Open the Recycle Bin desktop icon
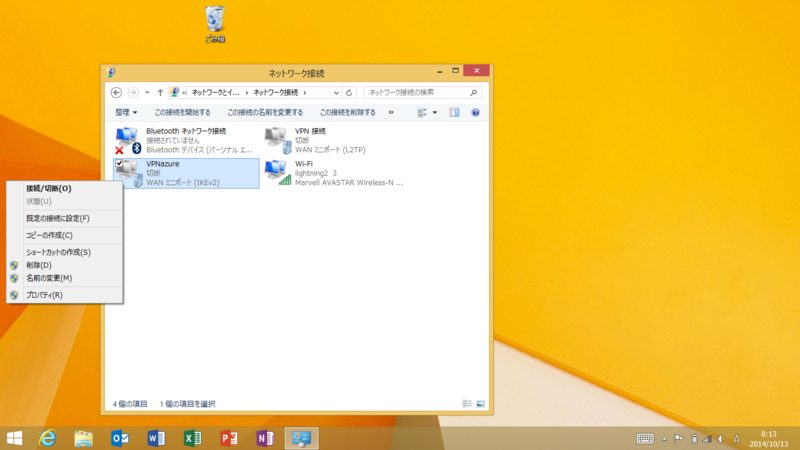 coord(215,23)
